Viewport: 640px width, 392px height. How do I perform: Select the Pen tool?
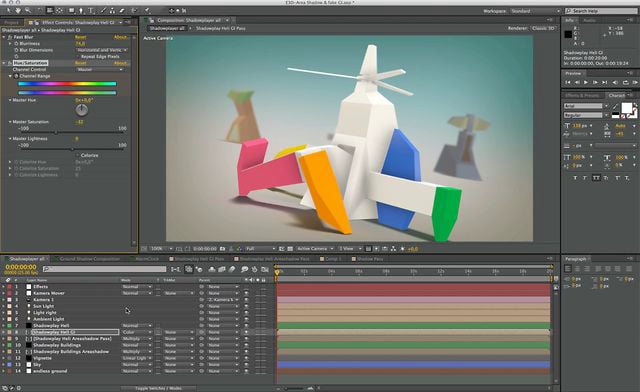point(81,11)
